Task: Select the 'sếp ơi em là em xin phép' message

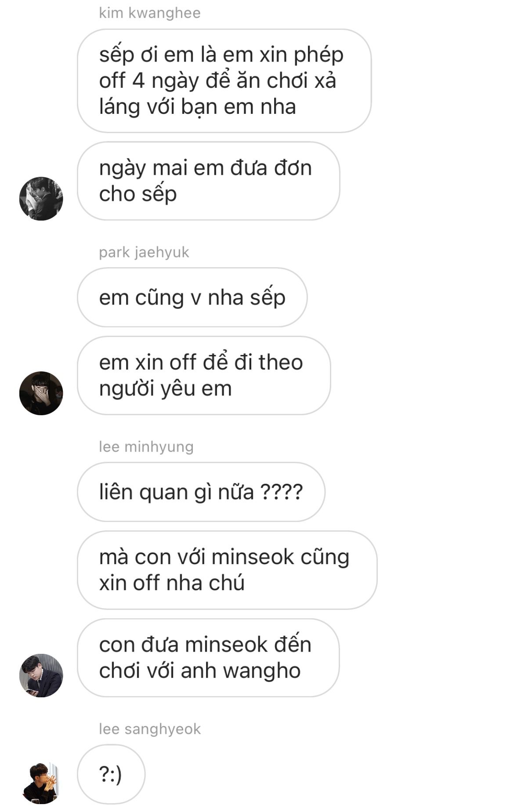Action: (224, 81)
